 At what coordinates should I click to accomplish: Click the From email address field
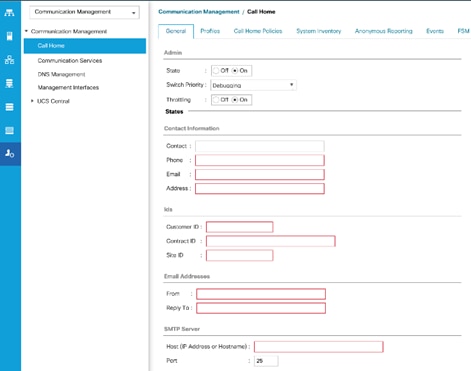point(261,294)
